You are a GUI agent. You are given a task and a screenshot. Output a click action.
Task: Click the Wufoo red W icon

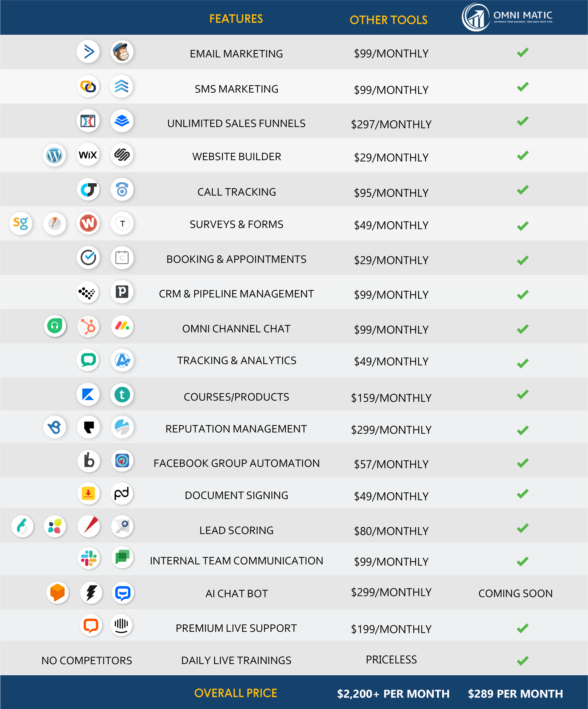point(88,223)
